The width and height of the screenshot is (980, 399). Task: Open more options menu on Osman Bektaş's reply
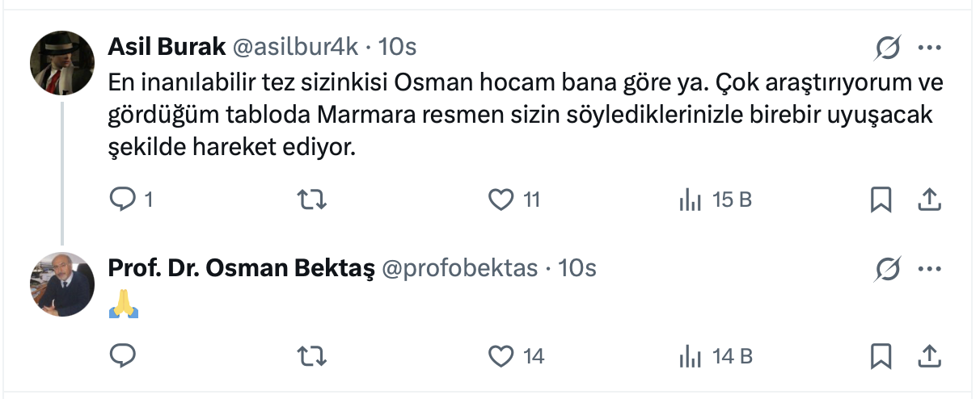[929, 270]
